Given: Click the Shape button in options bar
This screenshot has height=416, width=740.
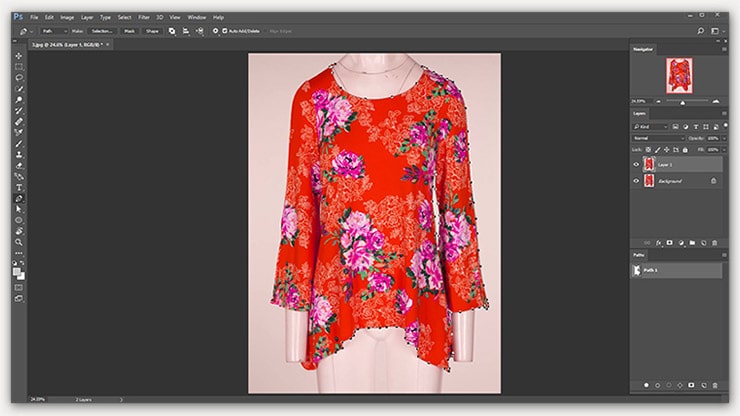Looking at the screenshot, I should point(152,31).
